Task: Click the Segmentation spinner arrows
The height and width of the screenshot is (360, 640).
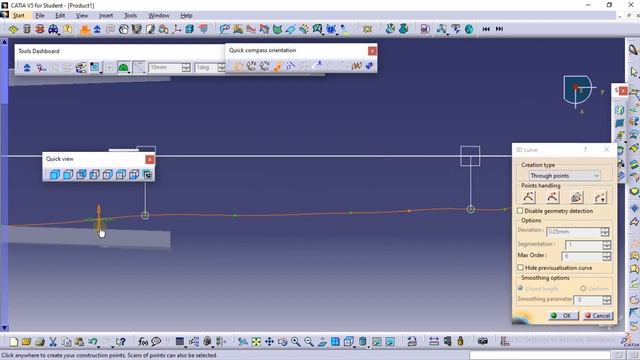Action: [606, 244]
